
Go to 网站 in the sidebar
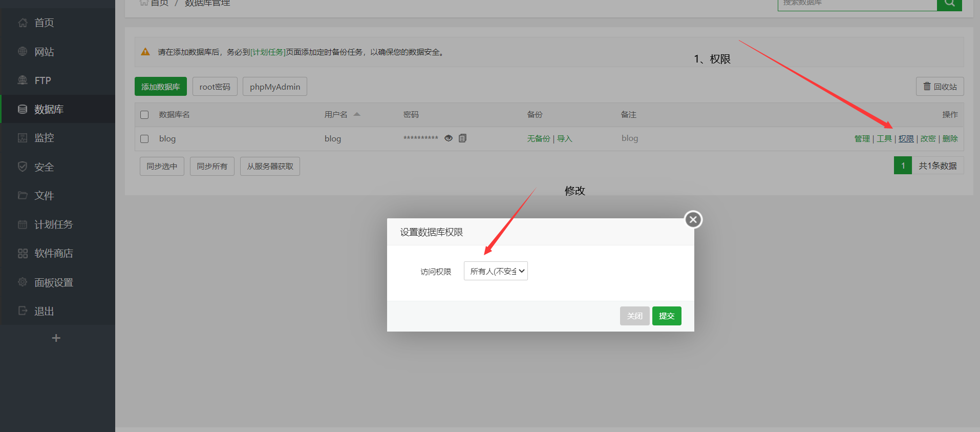click(57, 52)
